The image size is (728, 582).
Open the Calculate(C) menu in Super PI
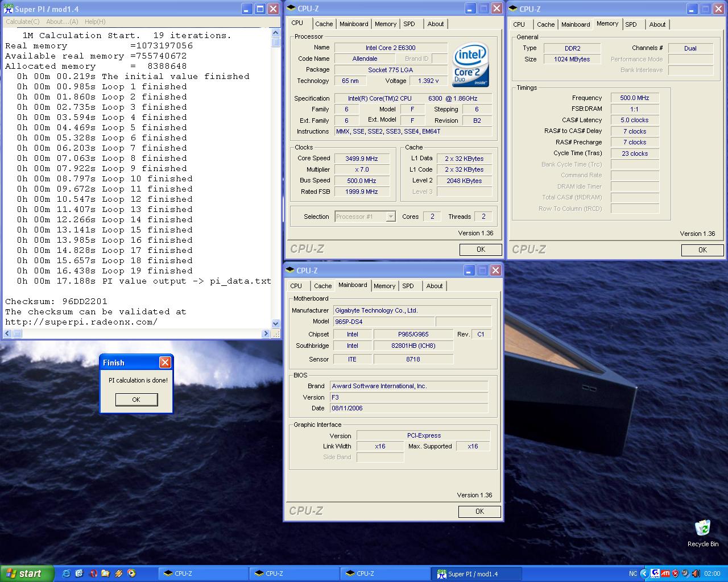(x=23, y=22)
